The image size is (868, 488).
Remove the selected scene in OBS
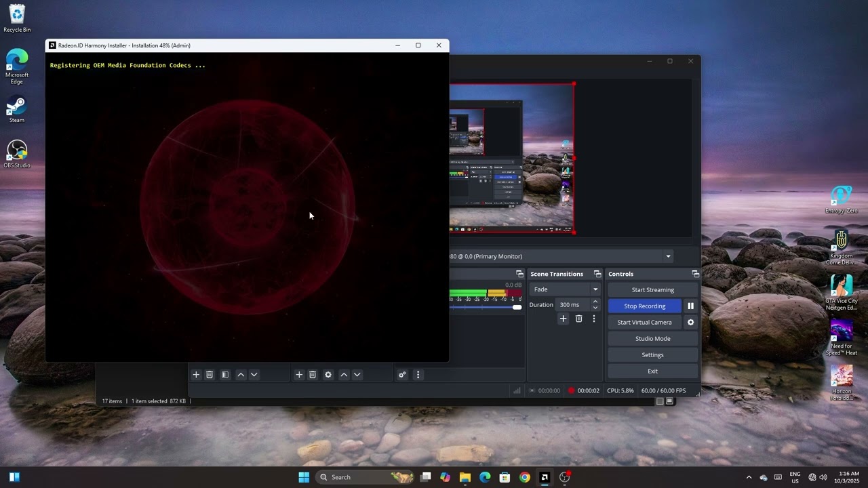coord(210,375)
